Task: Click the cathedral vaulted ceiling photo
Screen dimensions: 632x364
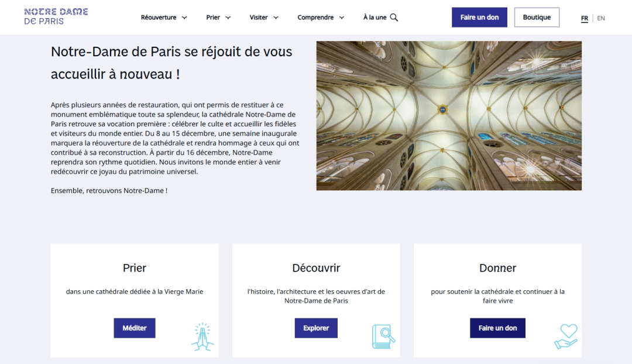Action: (x=449, y=115)
